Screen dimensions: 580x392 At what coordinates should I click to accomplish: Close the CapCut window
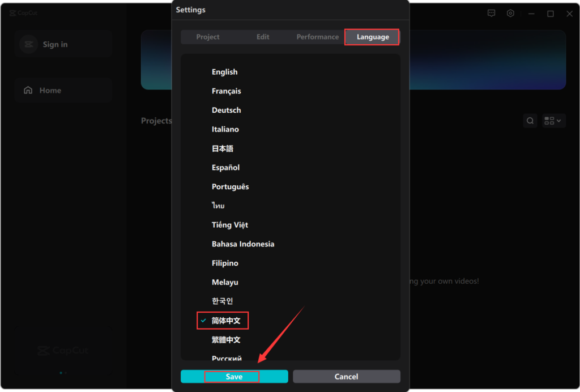point(570,14)
